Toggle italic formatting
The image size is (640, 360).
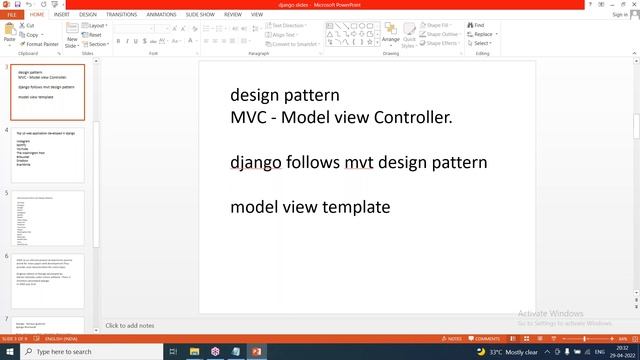point(127,41)
